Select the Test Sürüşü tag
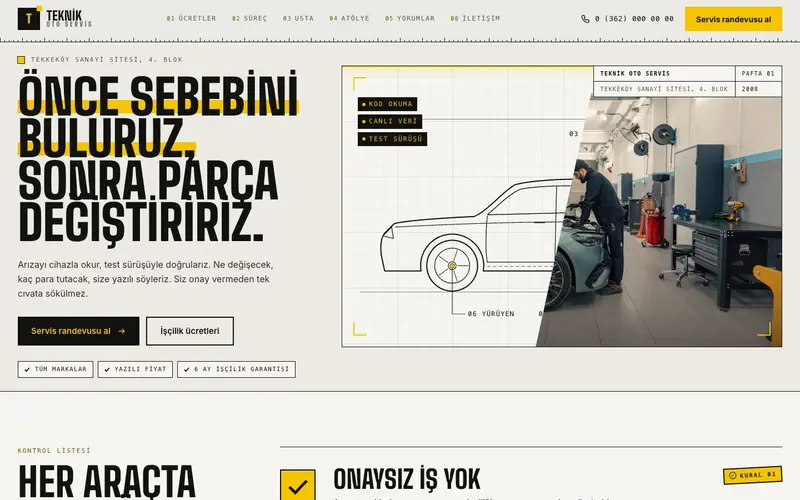This screenshot has height=500, width=800. tap(392, 139)
